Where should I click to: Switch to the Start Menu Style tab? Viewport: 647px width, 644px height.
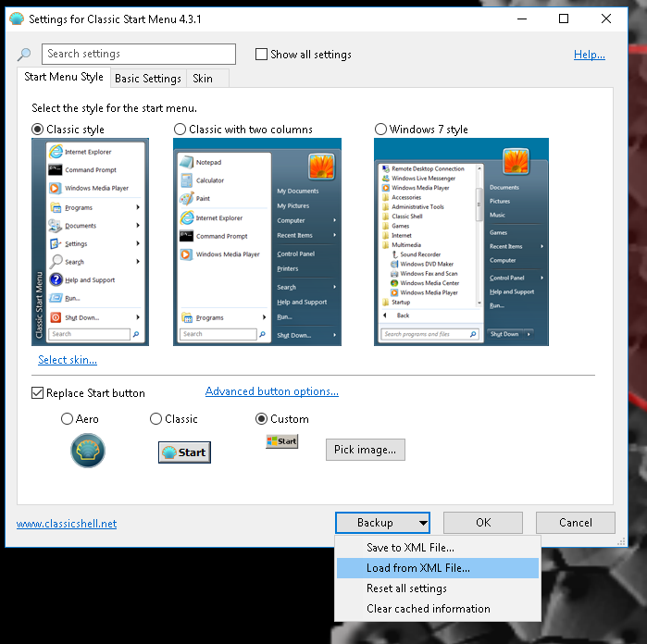(x=64, y=77)
